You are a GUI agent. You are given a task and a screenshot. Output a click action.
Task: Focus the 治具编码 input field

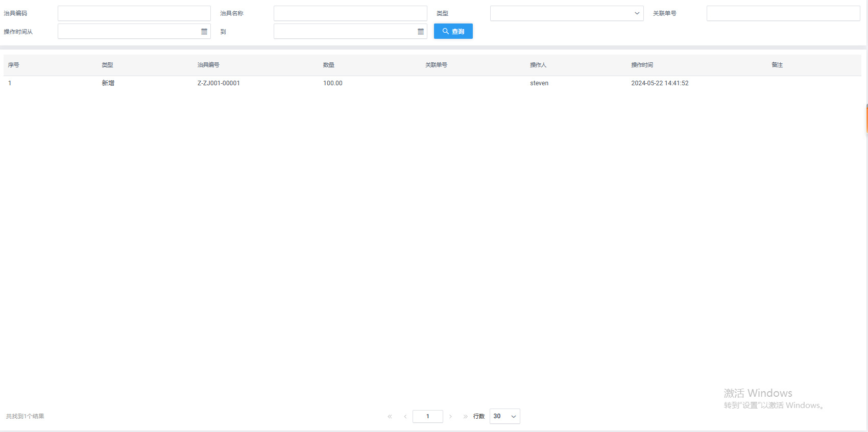point(134,13)
